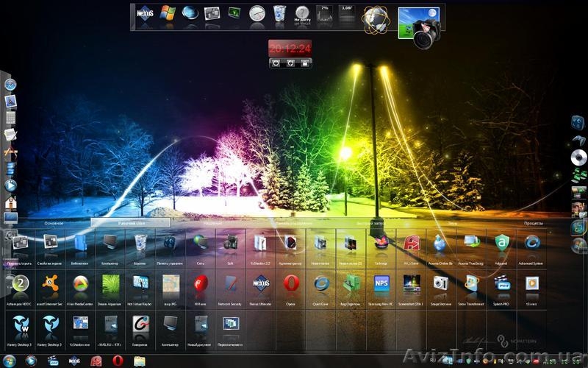The image size is (588, 368).
Task: Switch to the Процессы tab
Action: 533,222
